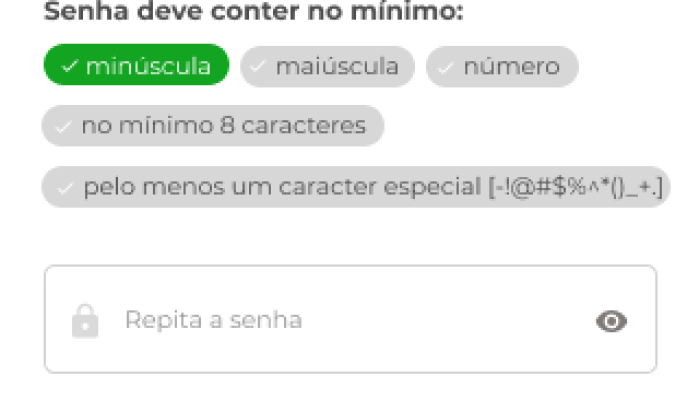Focus the "Repita a senha" input field

click(x=350, y=320)
